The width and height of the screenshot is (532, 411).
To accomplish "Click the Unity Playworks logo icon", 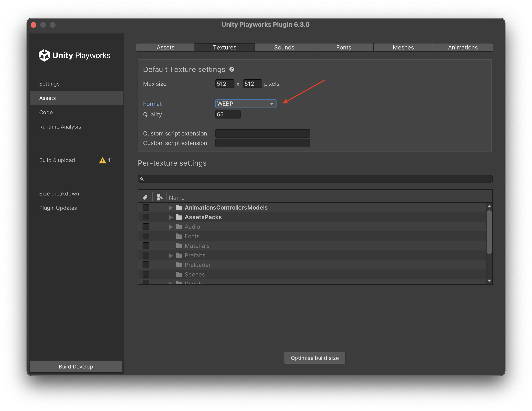I will pyautogui.click(x=44, y=55).
